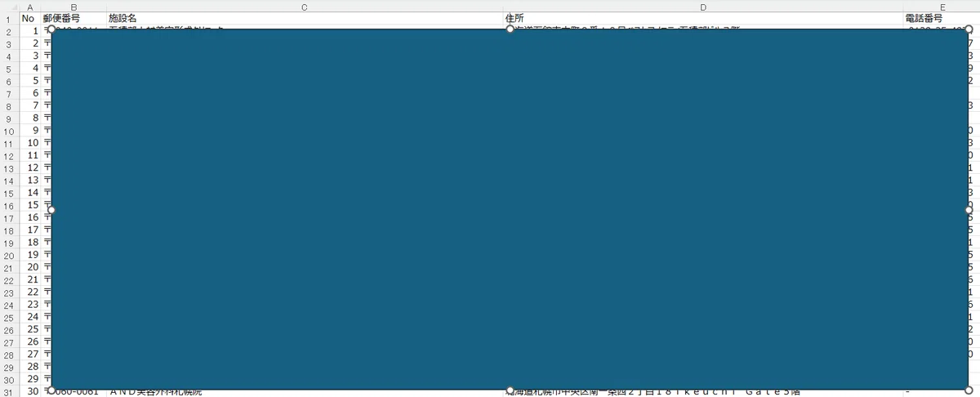
Task: Click the '施設名' header cell
Action: [305, 18]
